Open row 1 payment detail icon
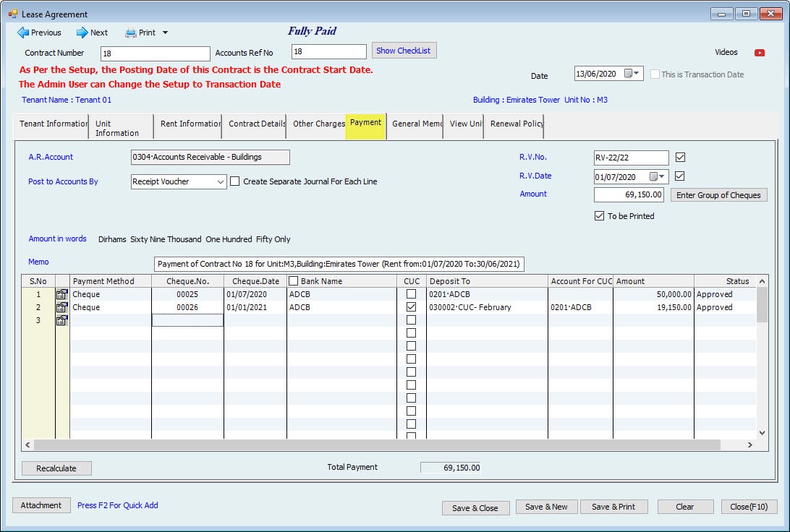The image size is (790, 532). click(x=62, y=294)
